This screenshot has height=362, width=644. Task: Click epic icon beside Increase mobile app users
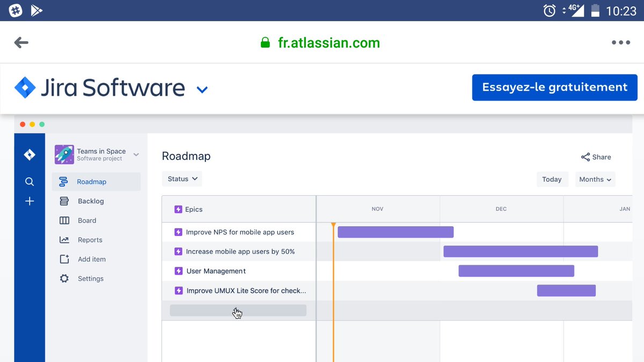tap(179, 252)
